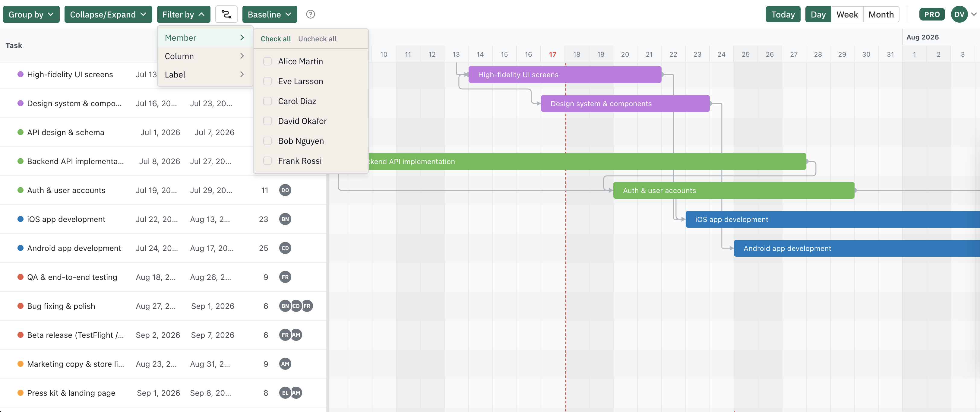The image size is (980, 412).
Task: Click Uncheck all members link
Action: click(317, 39)
